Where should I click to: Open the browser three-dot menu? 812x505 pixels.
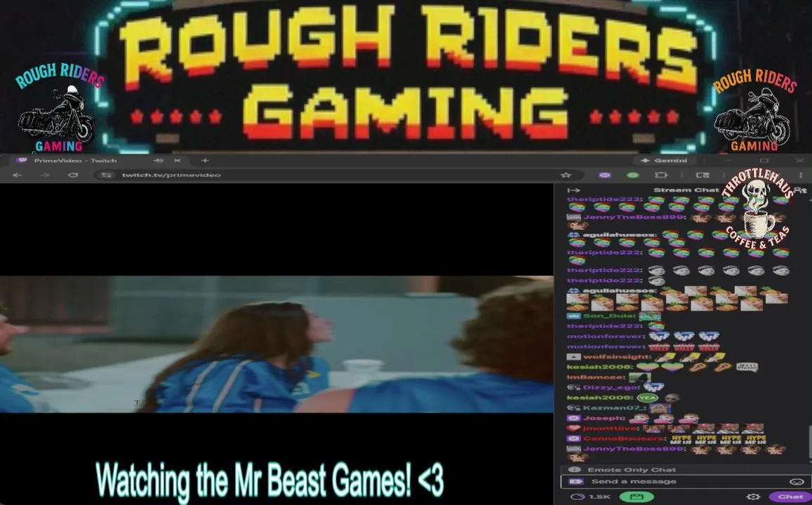click(801, 175)
